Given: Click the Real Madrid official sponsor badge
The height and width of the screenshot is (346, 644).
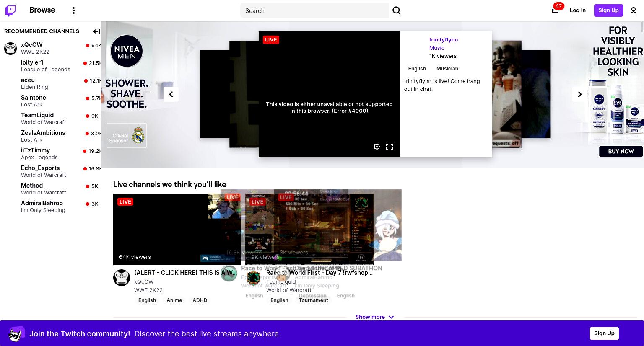Looking at the screenshot, I should pyautogui.click(x=127, y=135).
